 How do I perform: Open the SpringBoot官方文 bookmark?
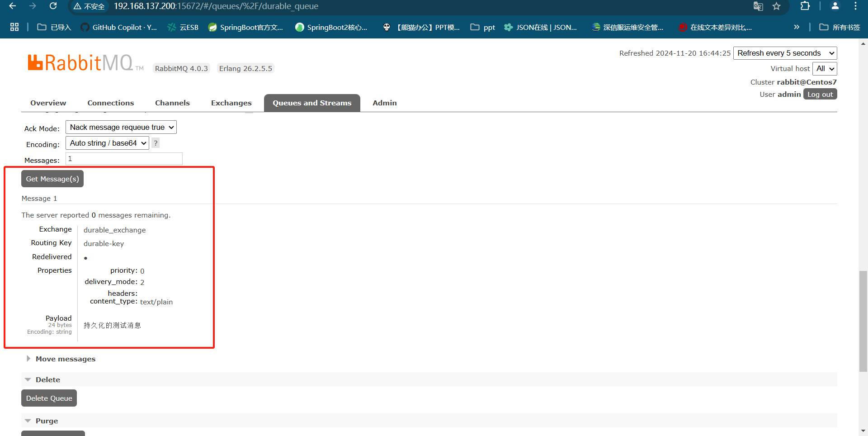(x=245, y=27)
